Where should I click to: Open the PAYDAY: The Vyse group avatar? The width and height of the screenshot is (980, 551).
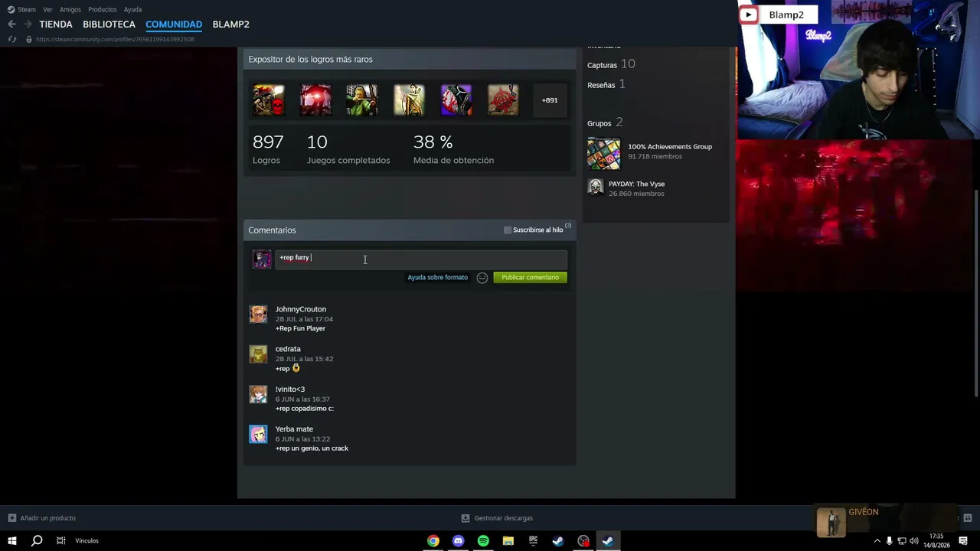[596, 187]
